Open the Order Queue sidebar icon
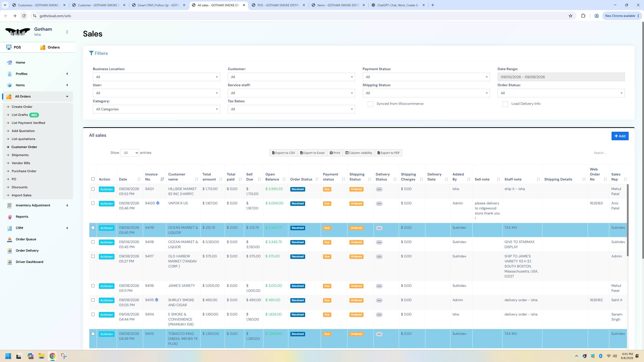The image size is (644, 362). coord(10,239)
